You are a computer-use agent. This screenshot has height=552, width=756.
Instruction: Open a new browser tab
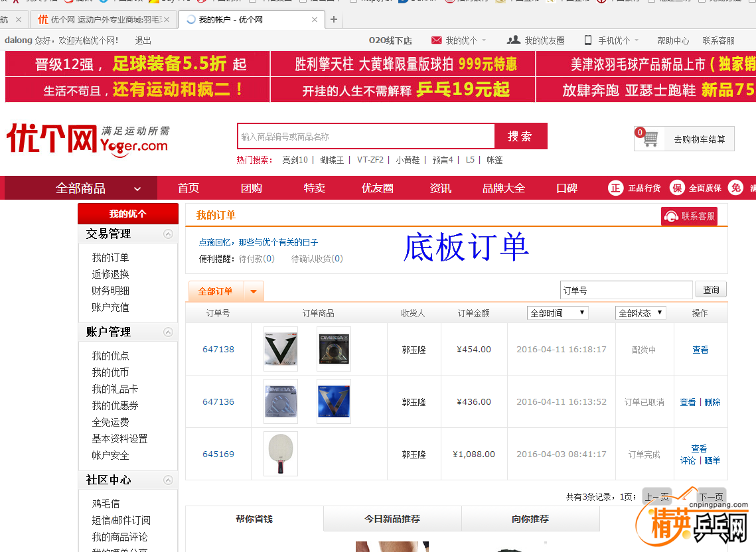tap(334, 20)
